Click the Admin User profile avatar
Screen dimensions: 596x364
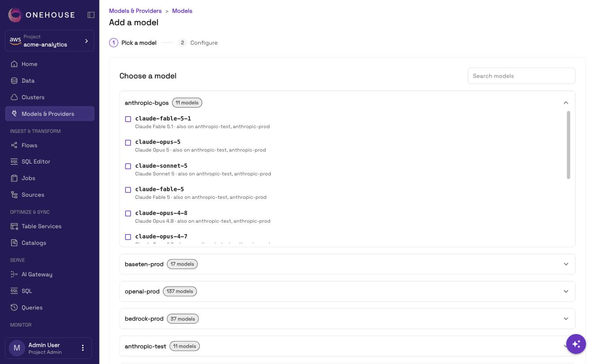[17, 348]
